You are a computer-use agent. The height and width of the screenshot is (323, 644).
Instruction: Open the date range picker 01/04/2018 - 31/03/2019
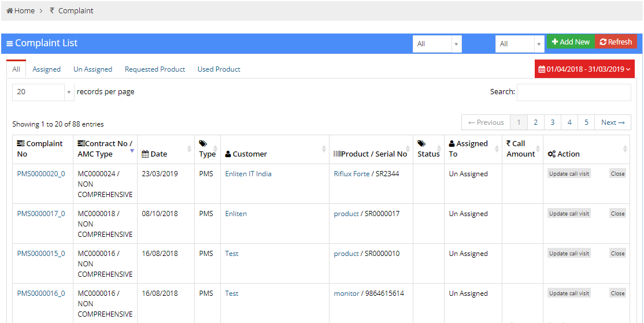[x=584, y=69]
